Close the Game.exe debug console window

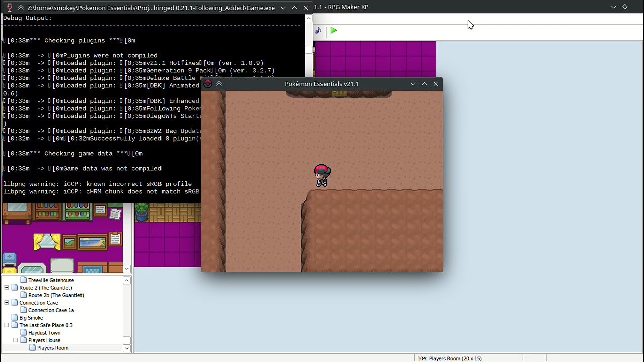[305, 8]
